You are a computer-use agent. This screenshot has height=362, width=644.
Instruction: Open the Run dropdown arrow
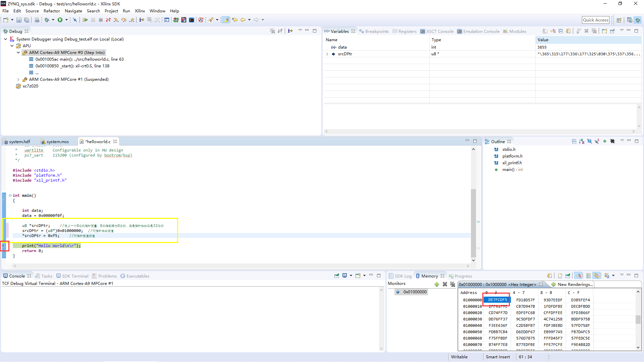66,20
